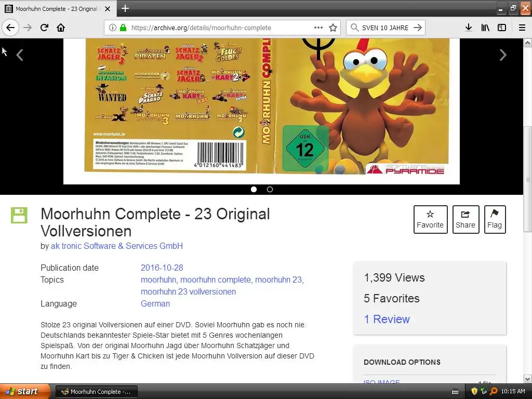
Task: Open the library bookshelf icon
Action: coord(485,28)
